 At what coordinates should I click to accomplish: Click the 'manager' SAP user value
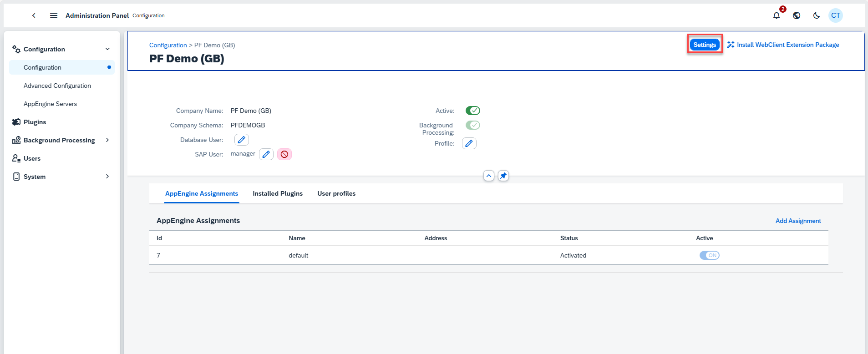pyautogui.click(x=243, y=154)
